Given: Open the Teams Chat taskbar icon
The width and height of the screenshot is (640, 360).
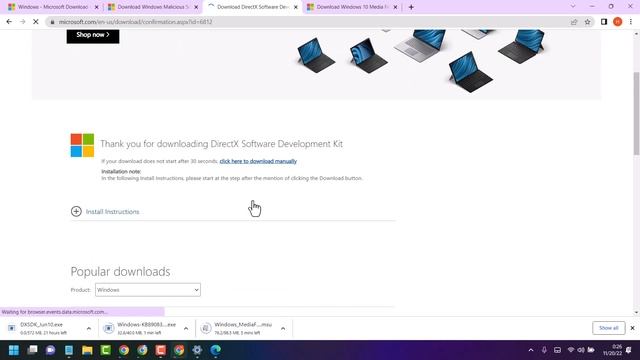Looking at the screenshot, I should coord(51,350).
